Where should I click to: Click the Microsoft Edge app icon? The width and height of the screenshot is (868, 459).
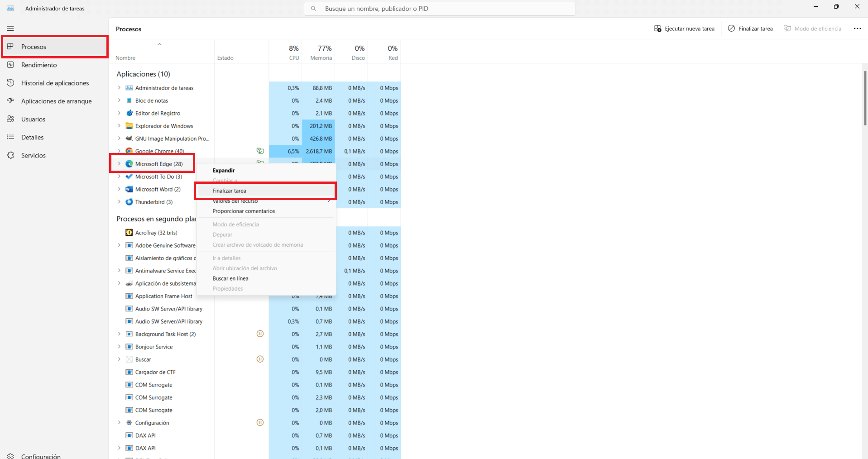point(129,164)
